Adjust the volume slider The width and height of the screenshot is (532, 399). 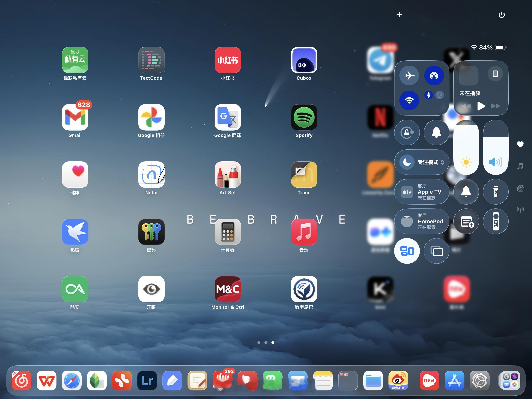coord(496,147)
